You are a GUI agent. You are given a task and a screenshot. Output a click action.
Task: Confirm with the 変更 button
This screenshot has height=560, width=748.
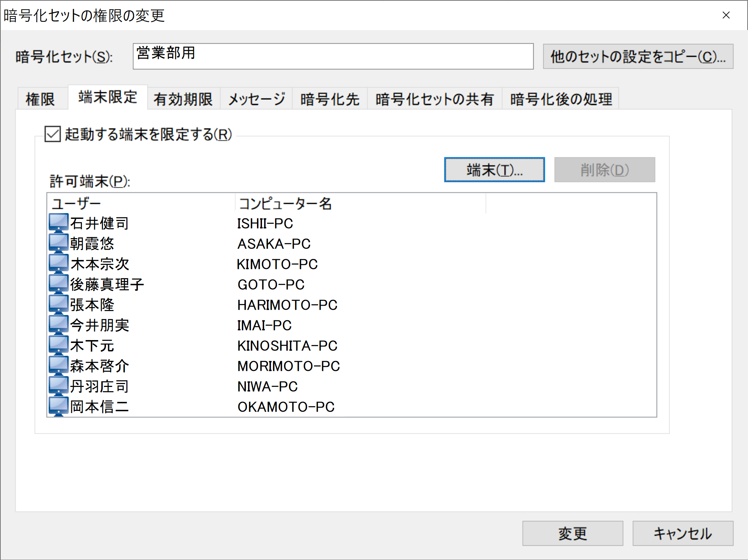point(572,533)
